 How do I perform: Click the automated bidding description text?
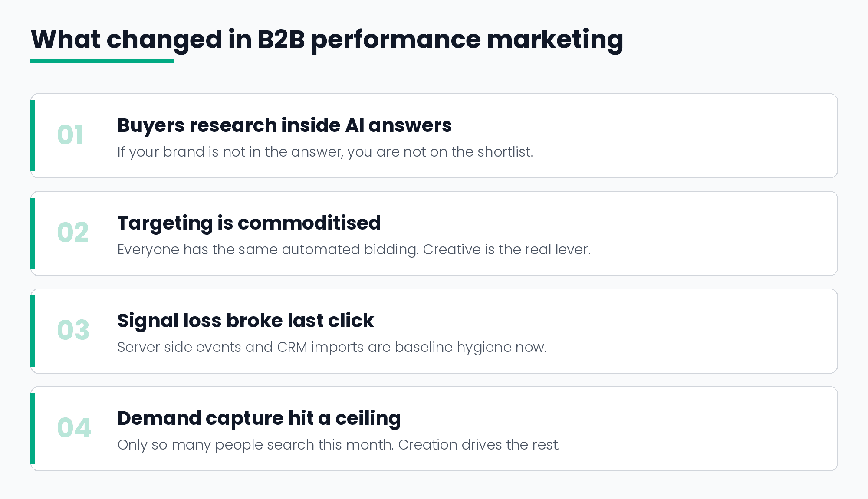(354, 249)
